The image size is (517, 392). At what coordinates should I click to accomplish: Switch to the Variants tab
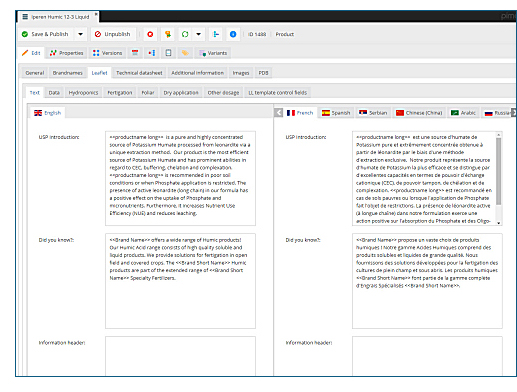click(213, 53)
